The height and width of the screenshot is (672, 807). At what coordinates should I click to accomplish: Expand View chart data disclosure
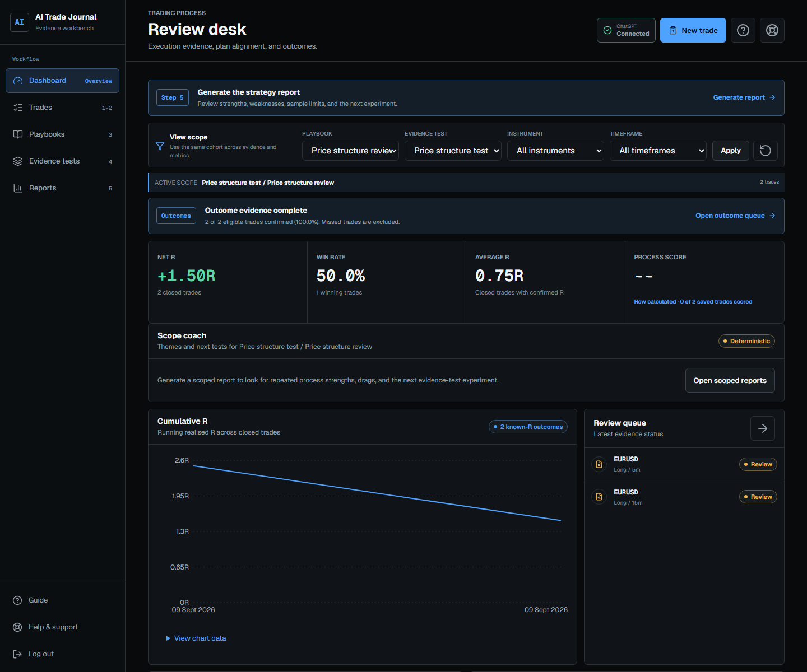click(196, 638)
